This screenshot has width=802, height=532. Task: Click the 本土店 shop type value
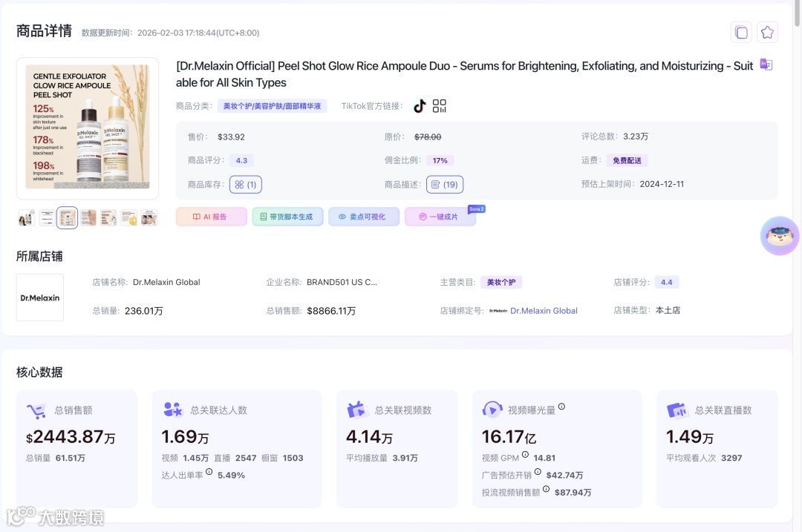[x=668, y=310]
